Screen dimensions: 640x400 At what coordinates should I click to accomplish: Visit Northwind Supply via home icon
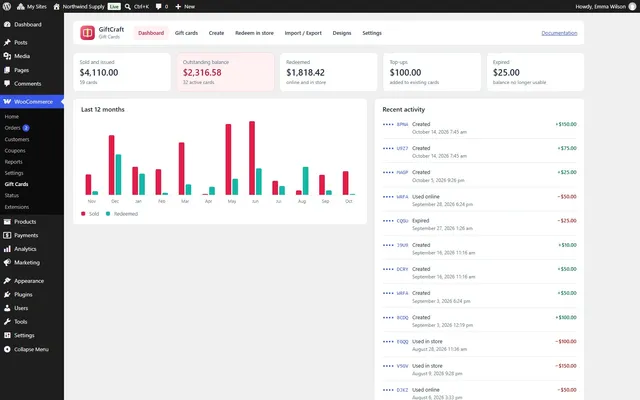56,7
